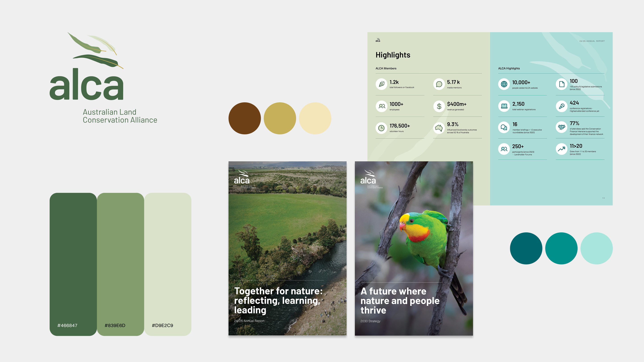Click the Australia map icon beside 9.3%

(439, 128)
